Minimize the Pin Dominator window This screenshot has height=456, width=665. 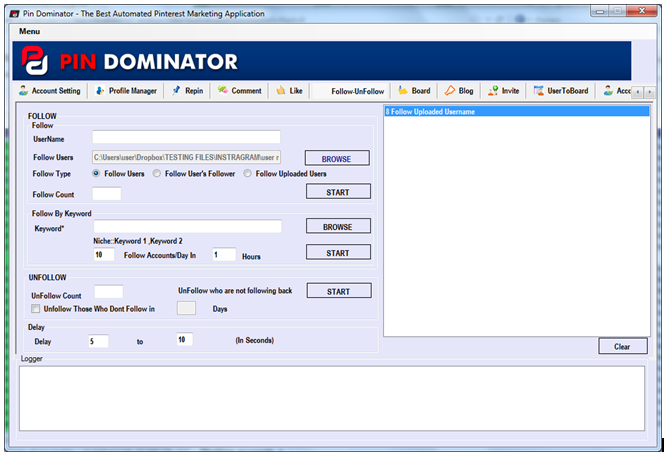[600, 11]
